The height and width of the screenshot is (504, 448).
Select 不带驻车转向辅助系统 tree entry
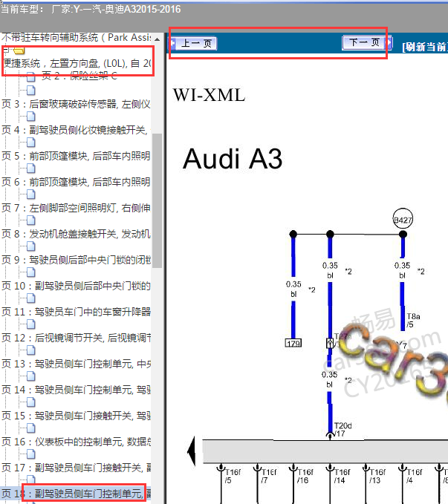point(77,38)
